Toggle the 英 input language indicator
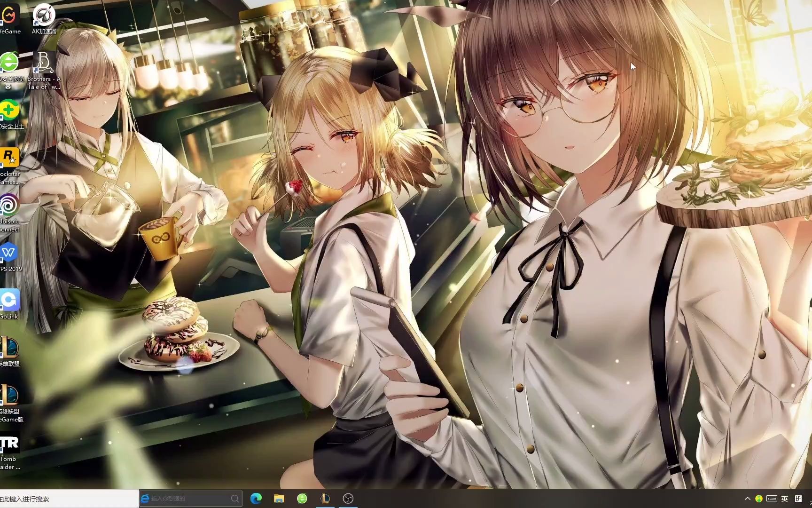Screen dimensions: 812x508 coord(785,499)
